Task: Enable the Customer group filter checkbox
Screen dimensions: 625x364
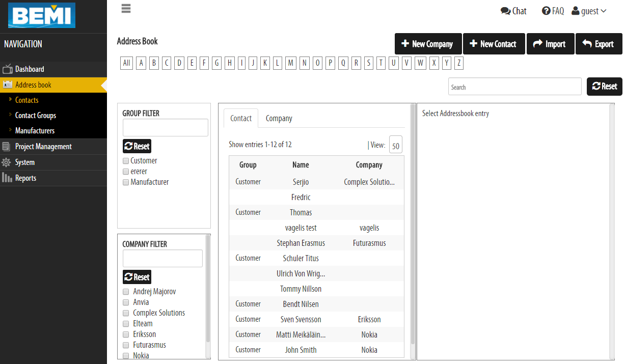Action: pos(125,160)
